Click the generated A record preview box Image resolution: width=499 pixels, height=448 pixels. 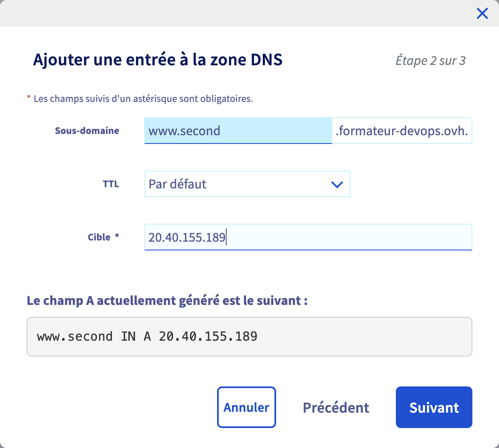point(249,337)
